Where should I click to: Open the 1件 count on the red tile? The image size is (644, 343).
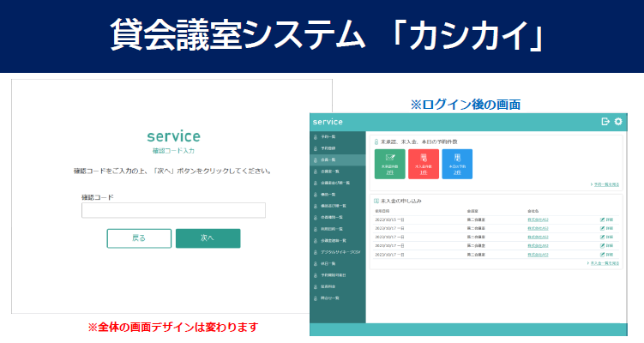click(x=424, y=172)
